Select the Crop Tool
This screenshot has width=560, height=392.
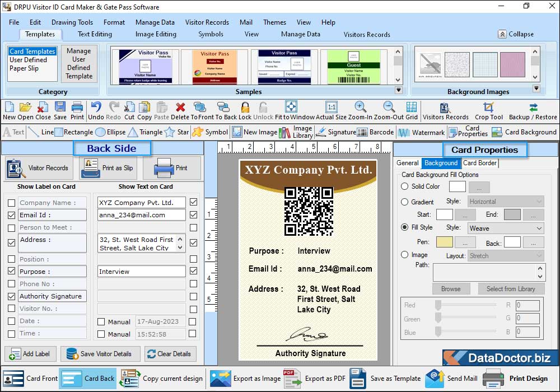click(x=488, y=107)
